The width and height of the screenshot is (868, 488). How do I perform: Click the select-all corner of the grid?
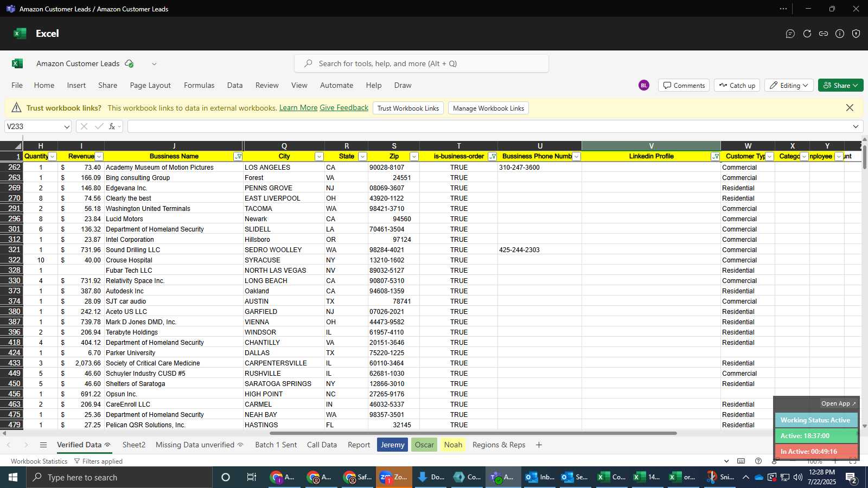(11, 146)
